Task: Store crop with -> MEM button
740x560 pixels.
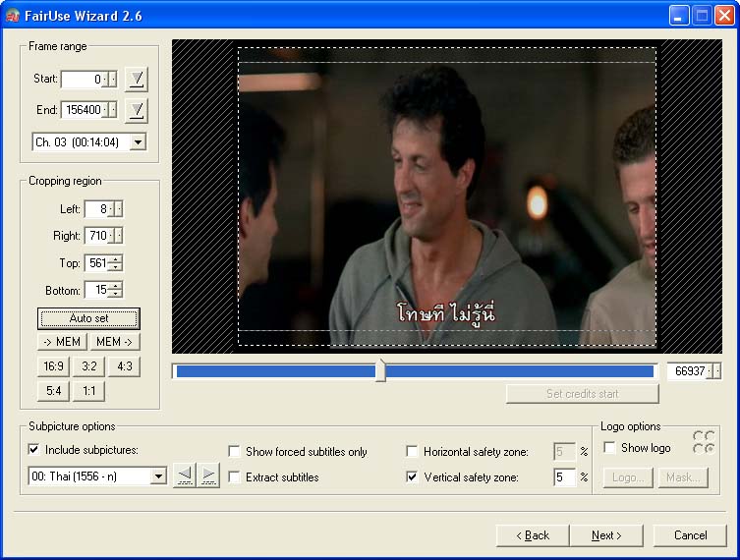Action: click(62, 342)
